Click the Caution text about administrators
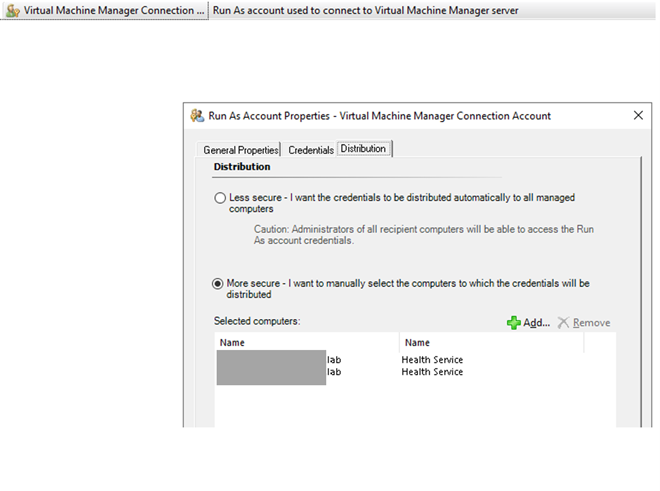 click(x=423, y=235)
